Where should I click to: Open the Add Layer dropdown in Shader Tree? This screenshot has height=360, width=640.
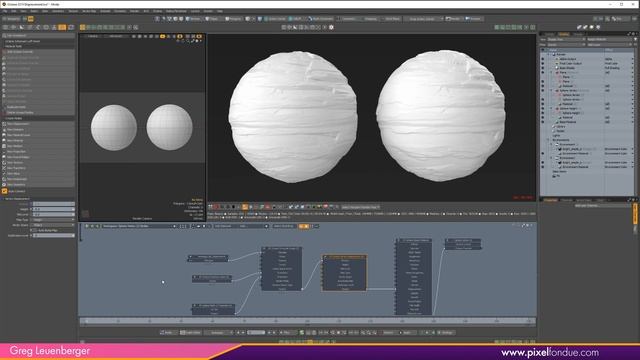tap(609, 44)
